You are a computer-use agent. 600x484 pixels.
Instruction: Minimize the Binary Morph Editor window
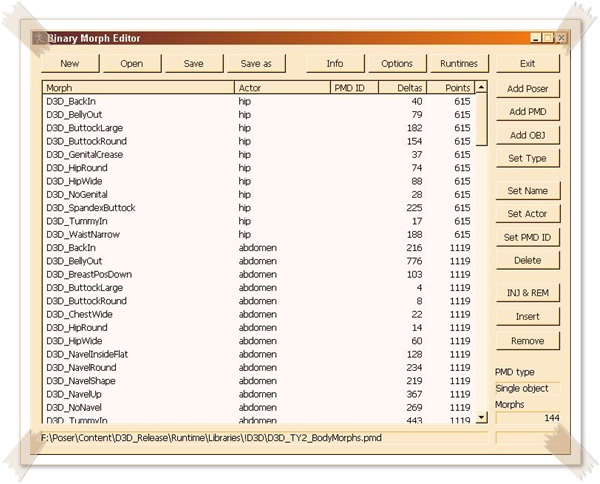click(x=536, y=38)
